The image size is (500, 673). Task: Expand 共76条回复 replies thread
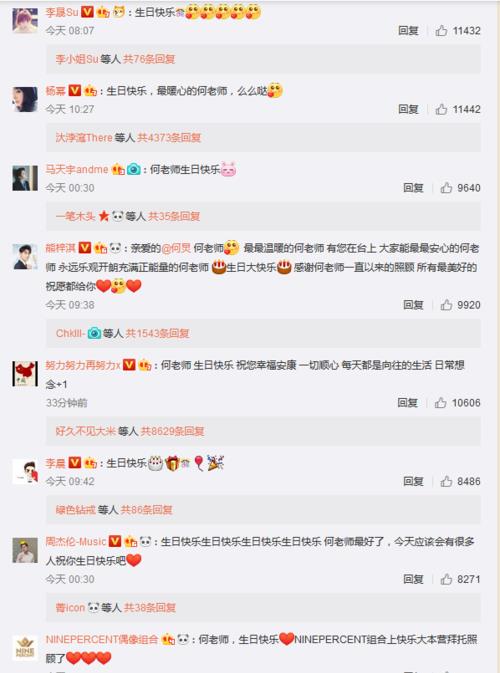[x=149, y=59]
